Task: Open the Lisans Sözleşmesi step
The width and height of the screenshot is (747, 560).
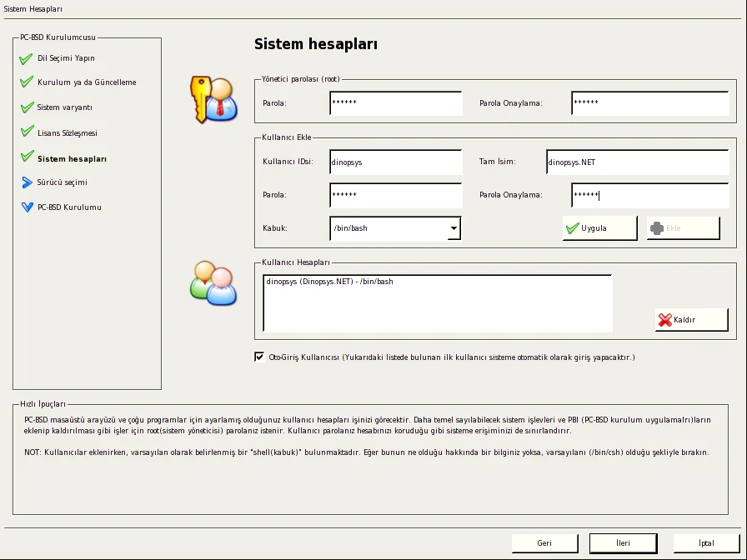Action: tap(68, 132)
